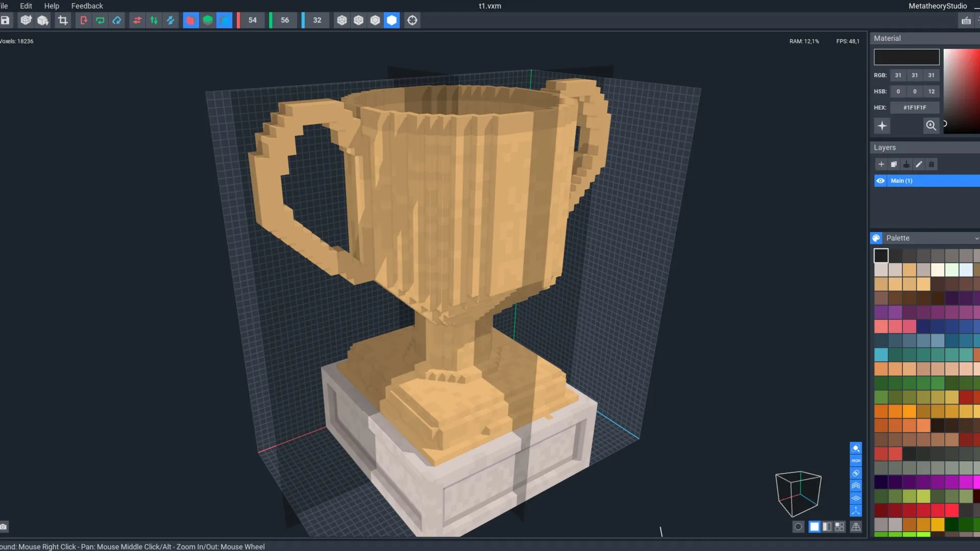
Task: Click the HEX color value field
Action: click(914, 108)
